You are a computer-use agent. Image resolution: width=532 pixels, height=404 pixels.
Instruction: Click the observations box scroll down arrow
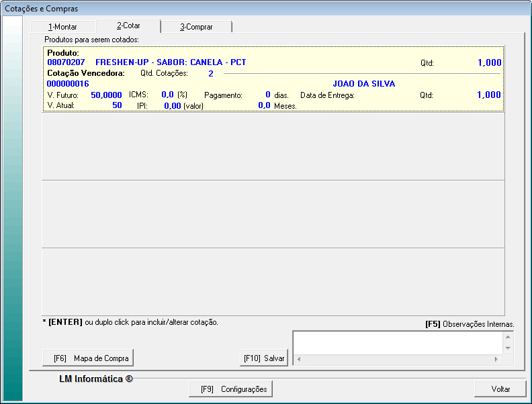[508, 348]
